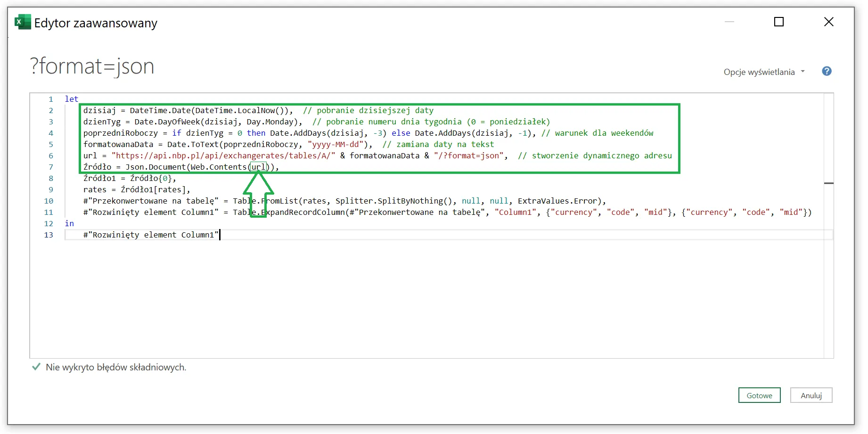Click line number 8 in the gutter
868x434 pixels.
(50, 178)
